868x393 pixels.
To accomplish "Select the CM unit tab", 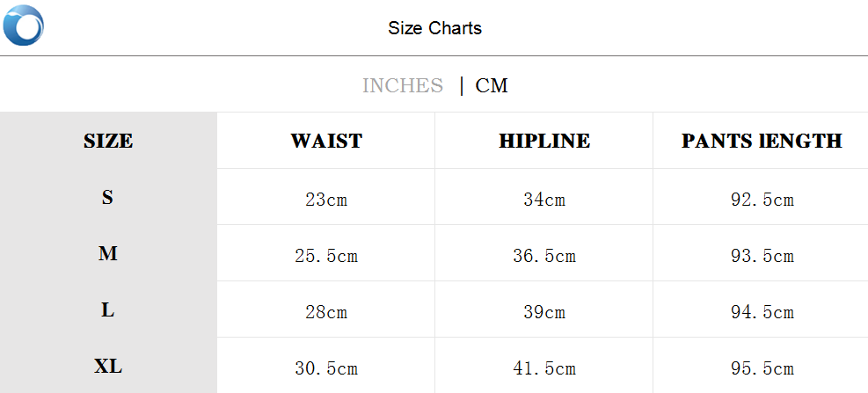I will 492,85.
